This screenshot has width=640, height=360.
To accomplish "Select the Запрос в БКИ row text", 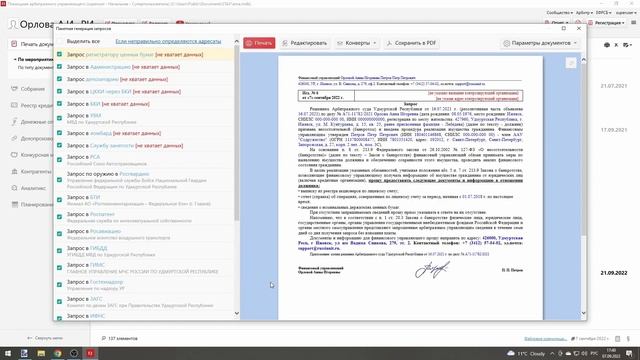I will (x=108, y=104).
